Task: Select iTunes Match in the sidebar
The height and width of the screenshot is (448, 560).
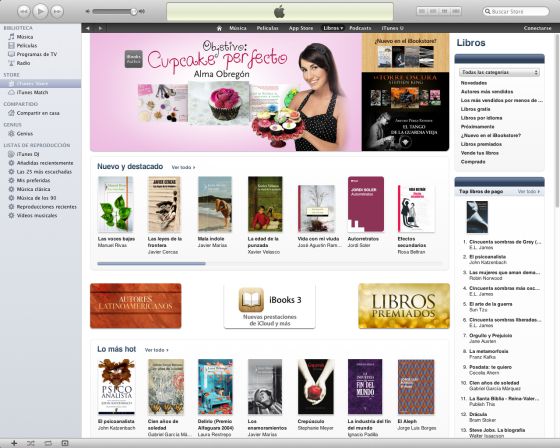Action: click(x=32, y=92)
